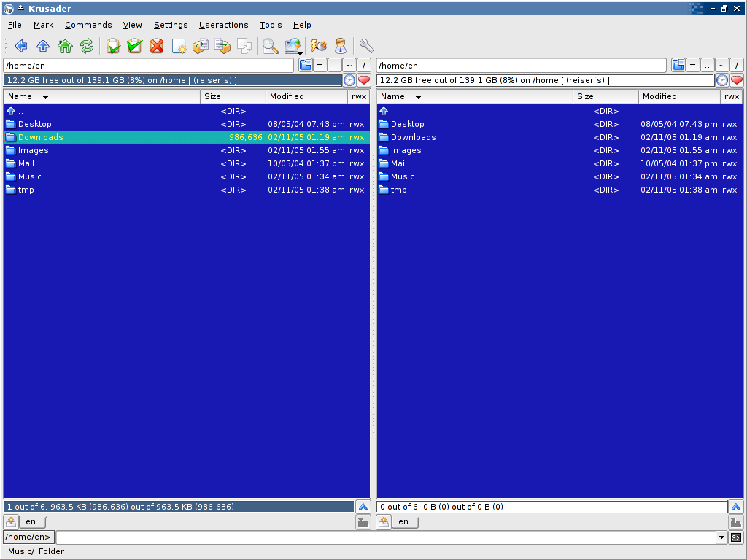Click the grayed-out compare files icon

244,46
